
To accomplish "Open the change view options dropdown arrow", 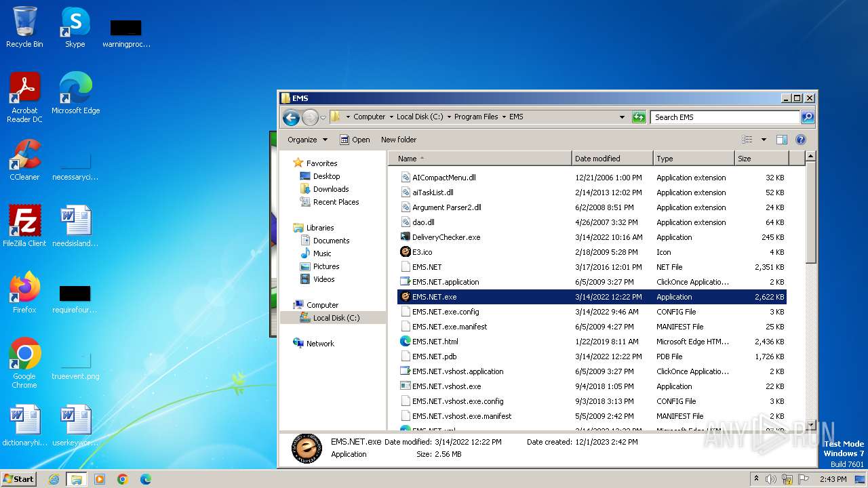I will [x=764, y=140].
